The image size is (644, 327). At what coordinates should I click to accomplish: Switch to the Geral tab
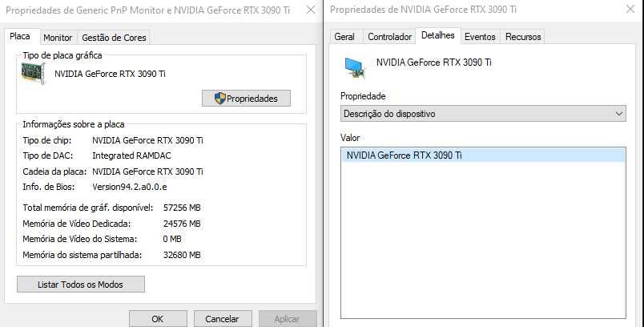(344, 37)
